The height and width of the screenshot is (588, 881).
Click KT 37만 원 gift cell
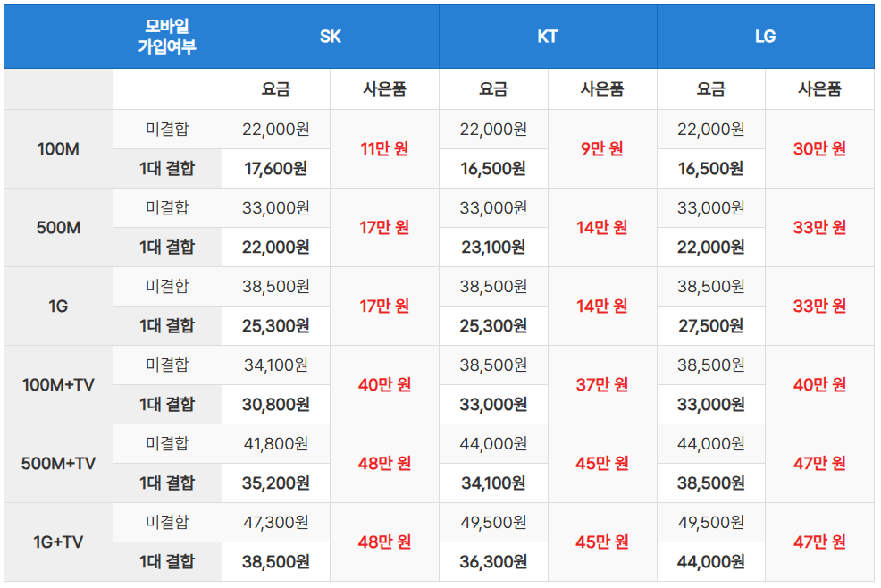click(602, 385)
